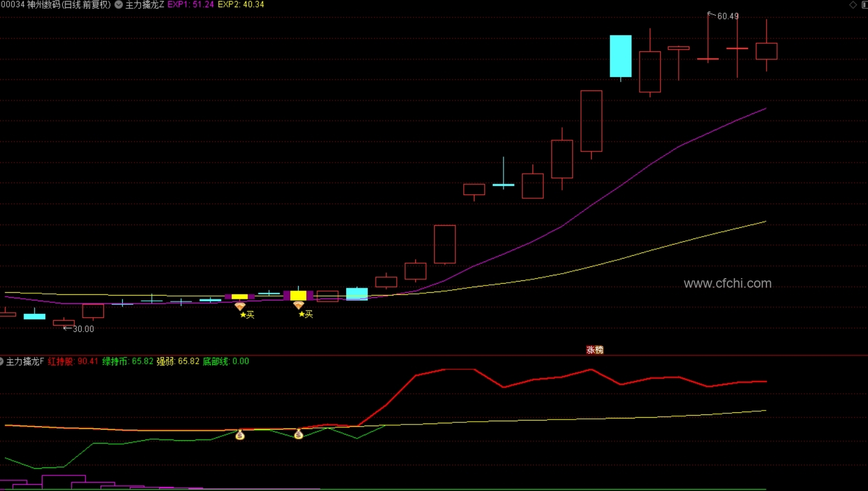
Task: Select the 强弱: 65.82 reading
Action: 178,361
